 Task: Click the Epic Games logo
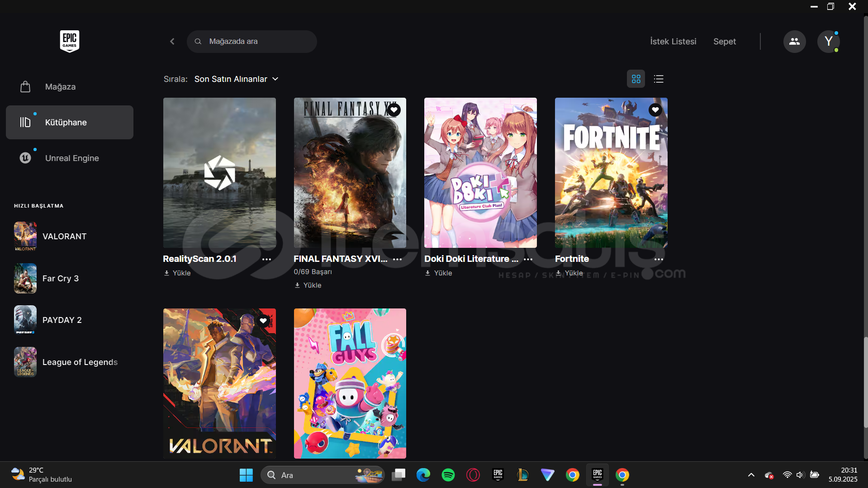tap(70, 41)
